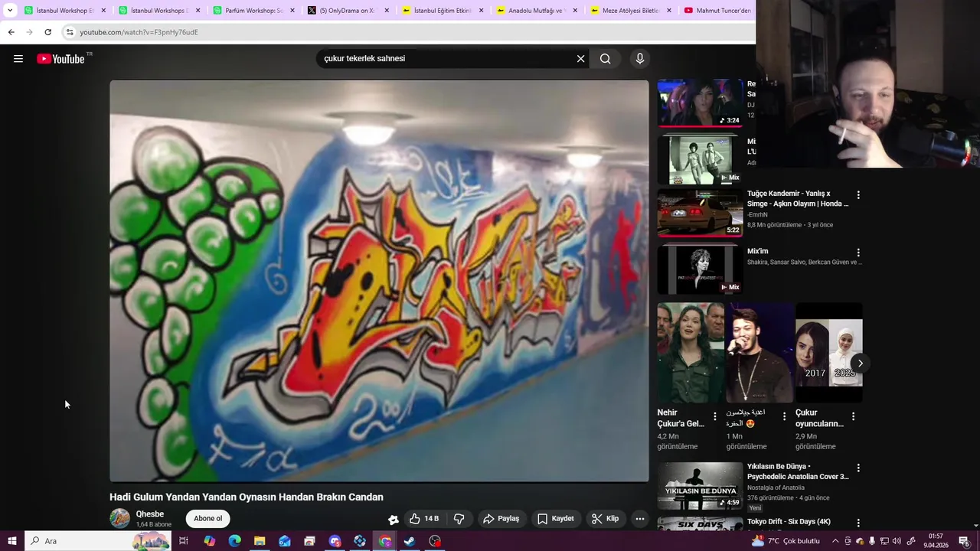Image resolution: width=980 pixels, height=551 pixels.
Task: Open the black-and-white Mix thumbnail
Action: [x=700, y=159]
